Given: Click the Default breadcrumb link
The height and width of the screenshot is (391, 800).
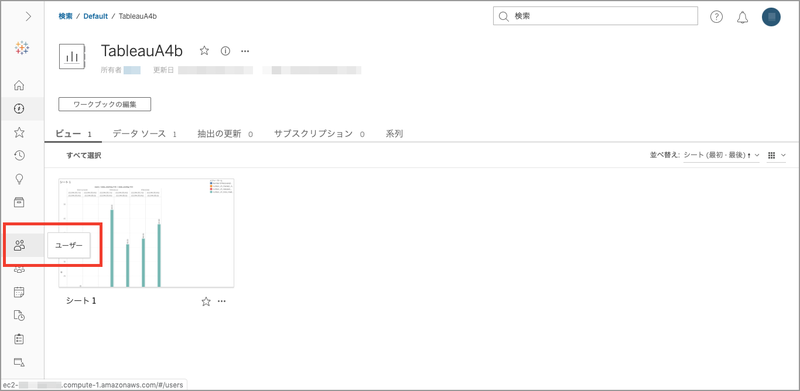Looking at the screenshot, I should [x=95, y=16].
